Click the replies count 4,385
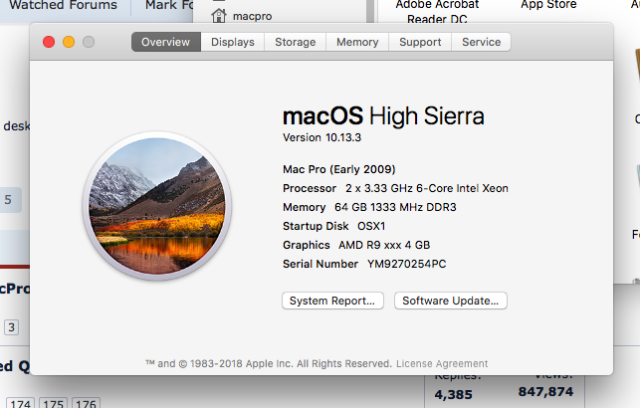Viewport: 640px width, 408px height. [453, 395]
